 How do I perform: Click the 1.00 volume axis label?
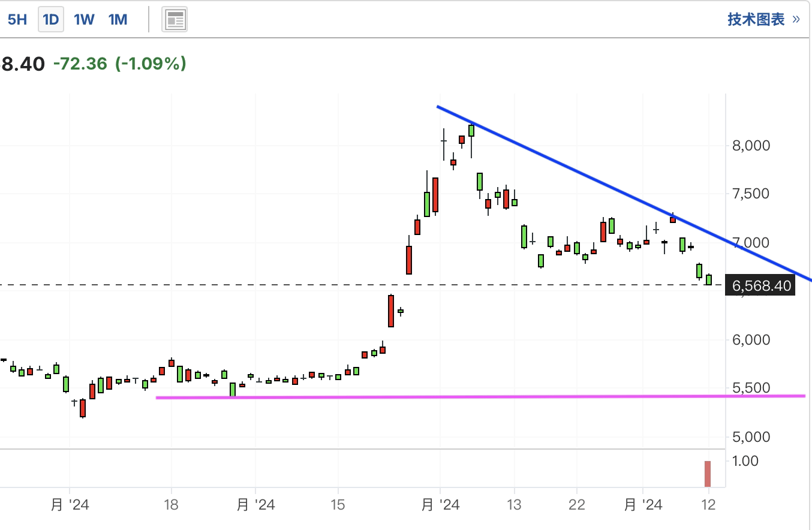click(x=745, y=461)
